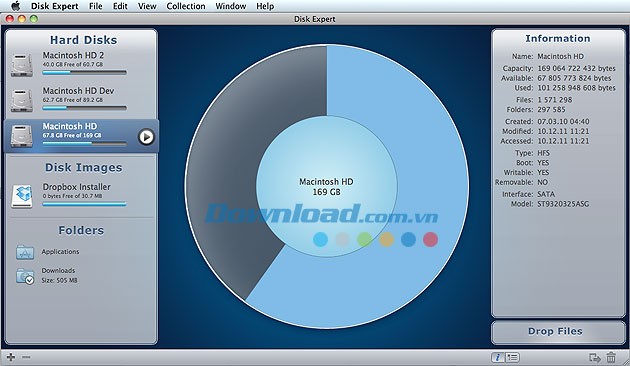Open the Apple menu
This screenshot has width=630, height=366.
pyautogui.click(x=15, y=6)
